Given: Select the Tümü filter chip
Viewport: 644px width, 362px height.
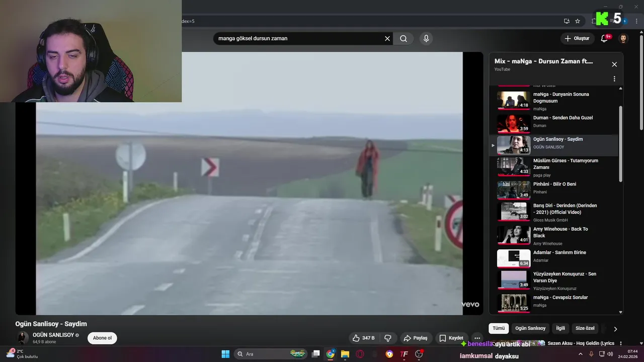Looking at the screenshot, I should [499, 328].
